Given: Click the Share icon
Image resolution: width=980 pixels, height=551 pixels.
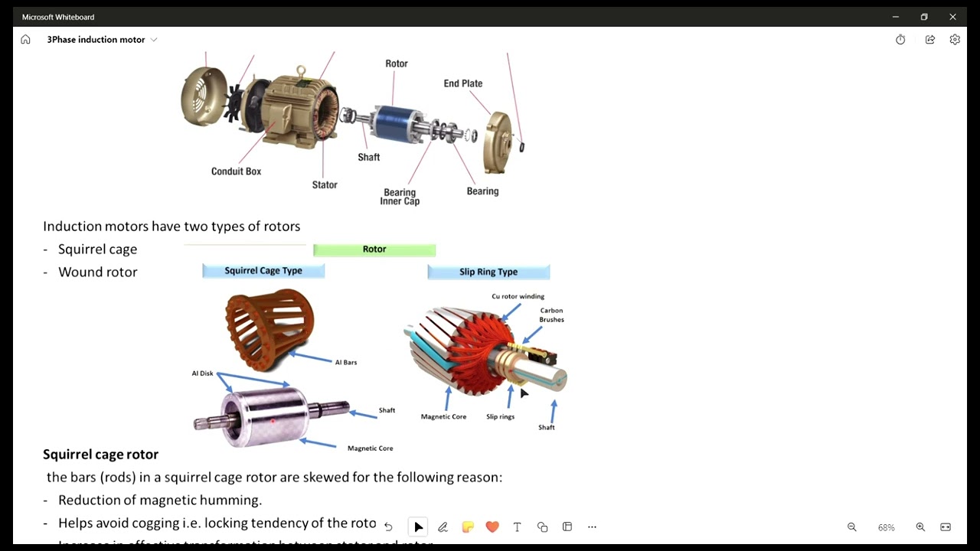Looking at the screenshot, I should point(929,39).
